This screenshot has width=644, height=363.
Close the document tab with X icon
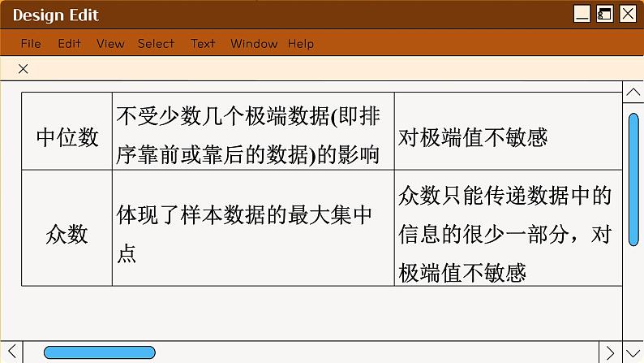[24, 69]
